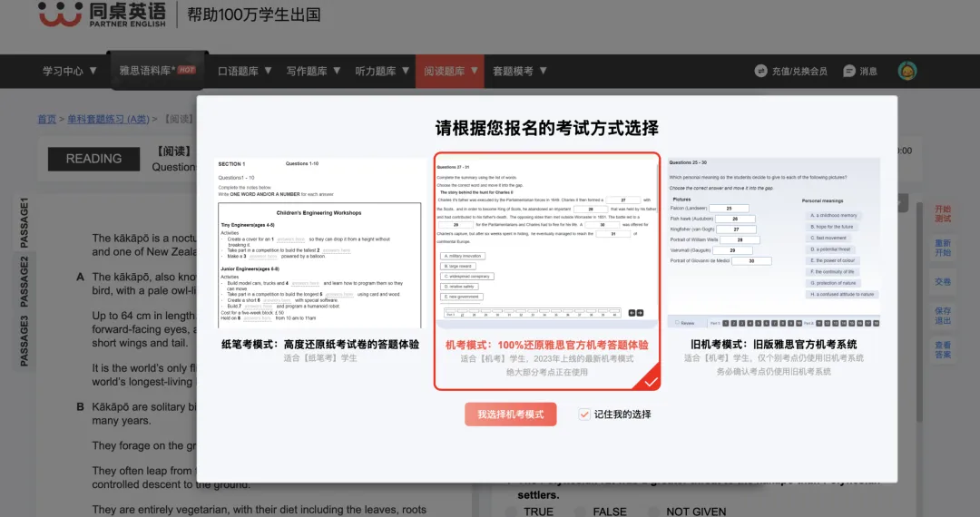Click the user avatar in the navbar

point(906,71)
